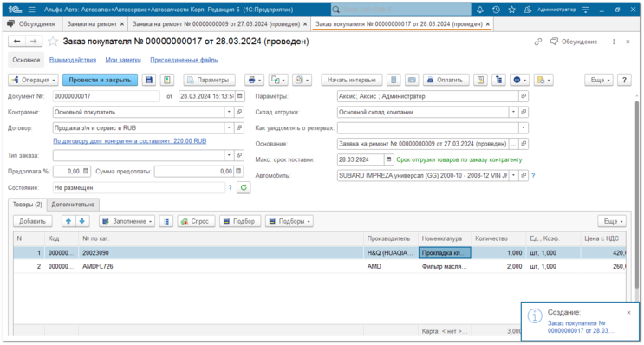Expand the Склад отгрузки dropdown list

(513, 112)
